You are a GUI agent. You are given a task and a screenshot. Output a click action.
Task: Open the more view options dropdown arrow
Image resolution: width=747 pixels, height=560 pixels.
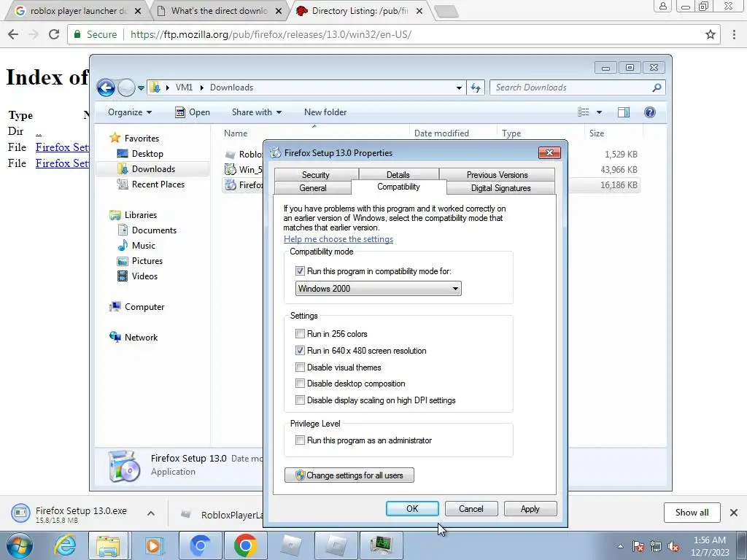coord(600,112)
